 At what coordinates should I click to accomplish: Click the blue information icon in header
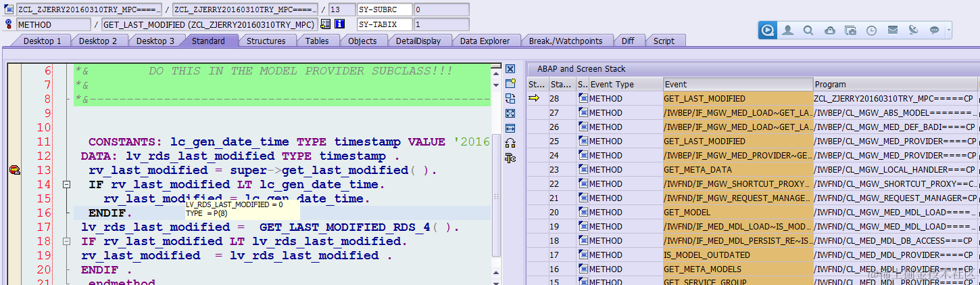point(340,24)
